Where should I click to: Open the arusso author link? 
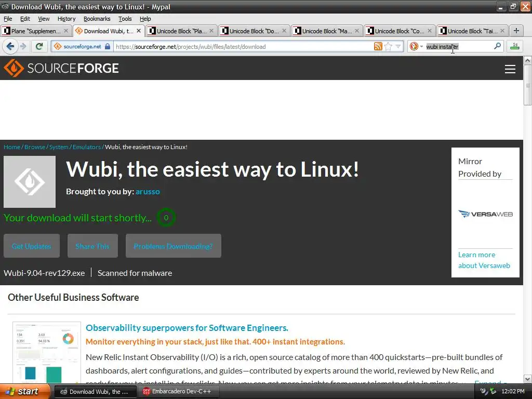click(x=148, y=192)
